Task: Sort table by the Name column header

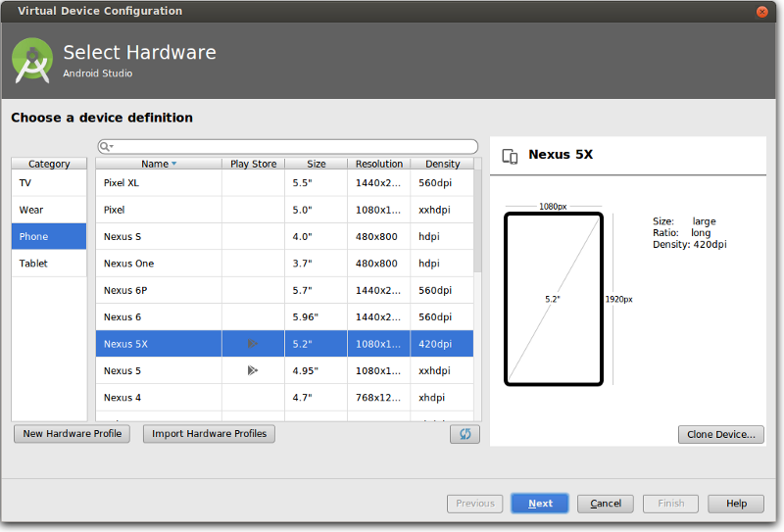Action: click(x=159, y=164)
